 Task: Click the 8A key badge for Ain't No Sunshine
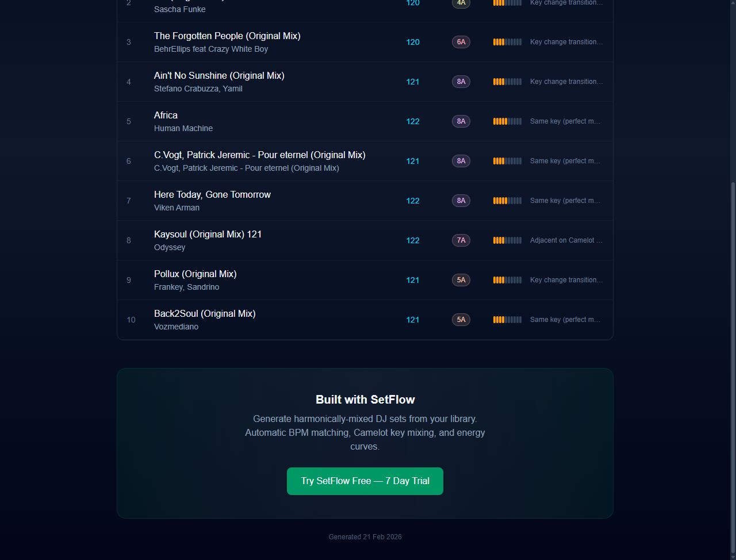point(461,82)
